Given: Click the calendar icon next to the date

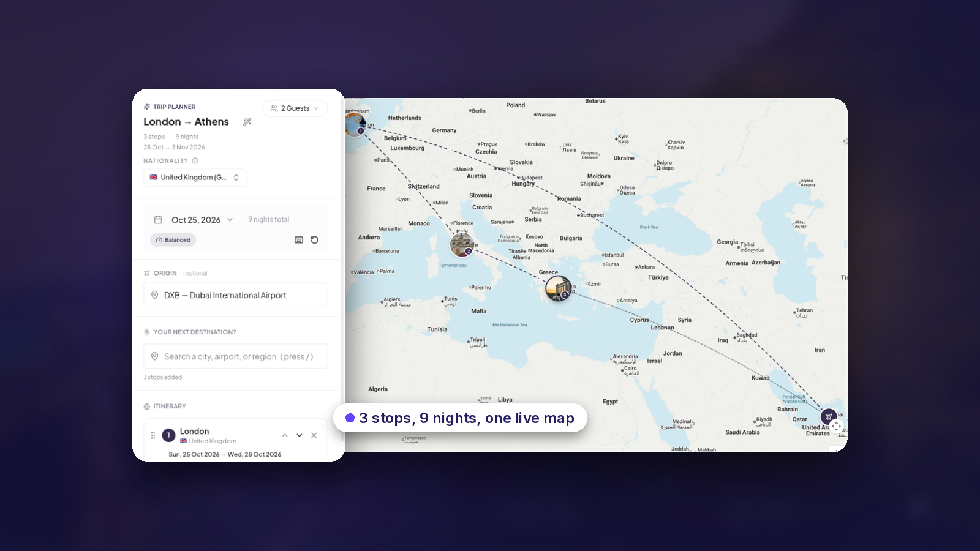Looking at the screenshot, I should tap(158, 220).
